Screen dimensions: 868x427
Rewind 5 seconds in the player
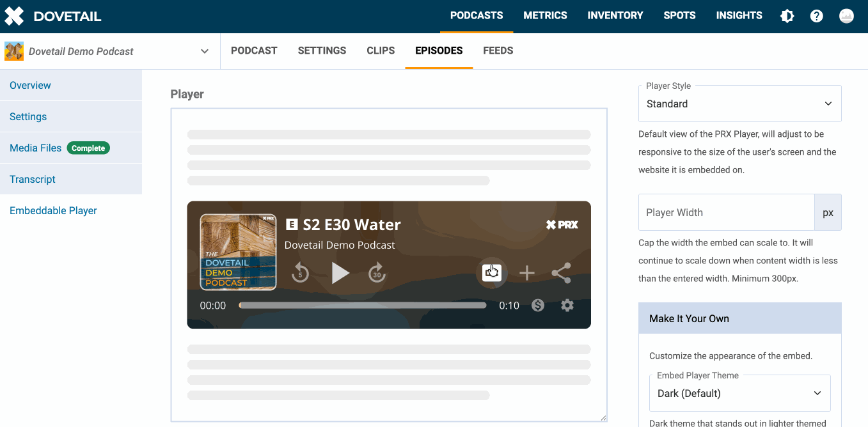coord(300,274)
